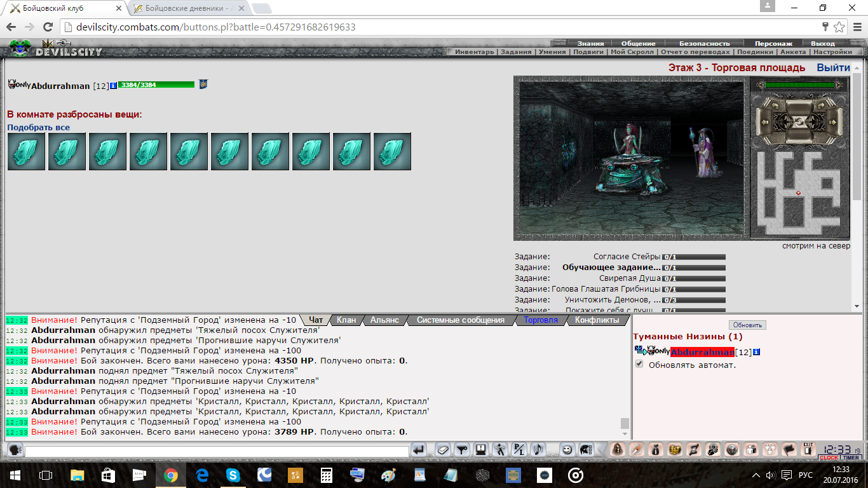Switch to the Чат tab
The image size is (868, 488).
click(x=316, y=320)
